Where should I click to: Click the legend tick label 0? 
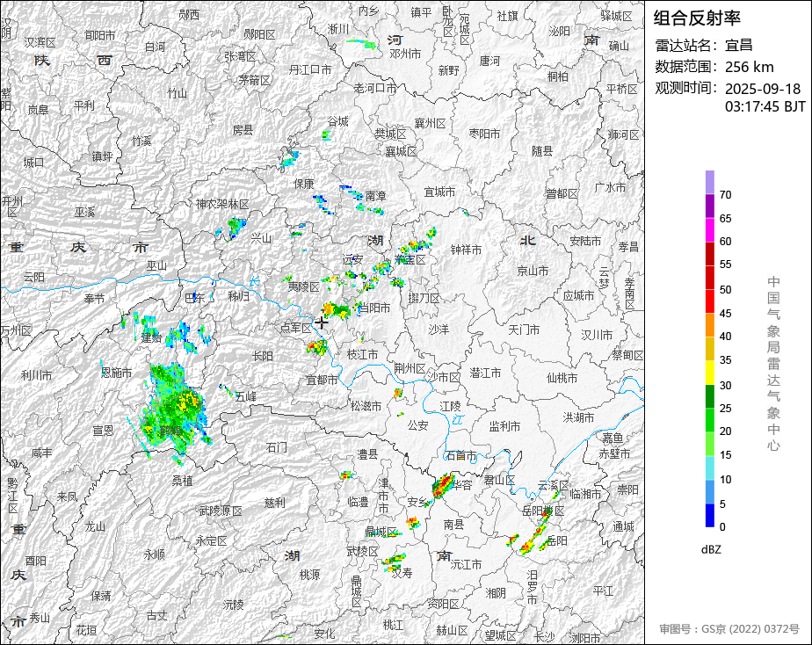(722, 527)
